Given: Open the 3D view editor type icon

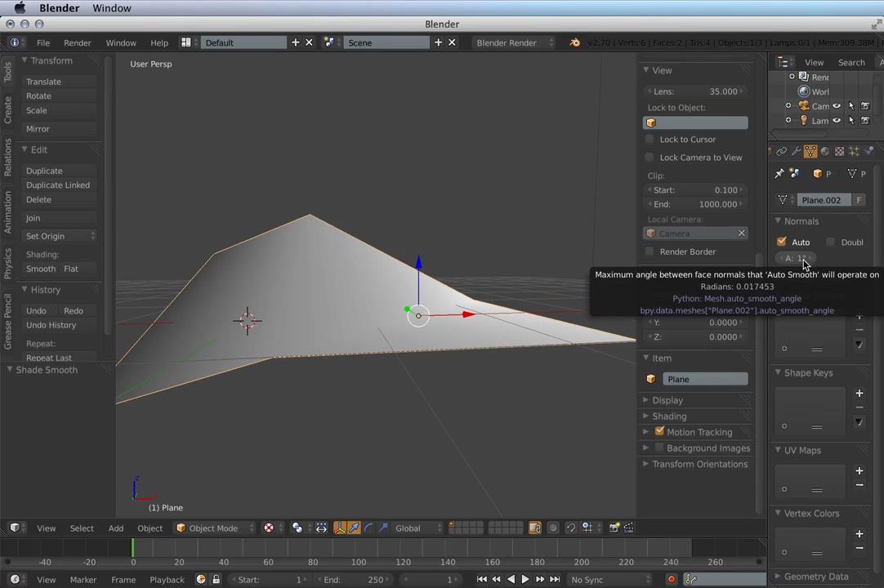Looking at the screenshot, I should [x=16, y=528].
